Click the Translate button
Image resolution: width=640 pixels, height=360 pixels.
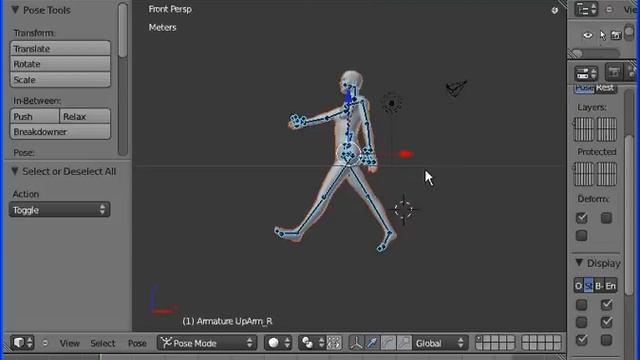tap(60, 49)
